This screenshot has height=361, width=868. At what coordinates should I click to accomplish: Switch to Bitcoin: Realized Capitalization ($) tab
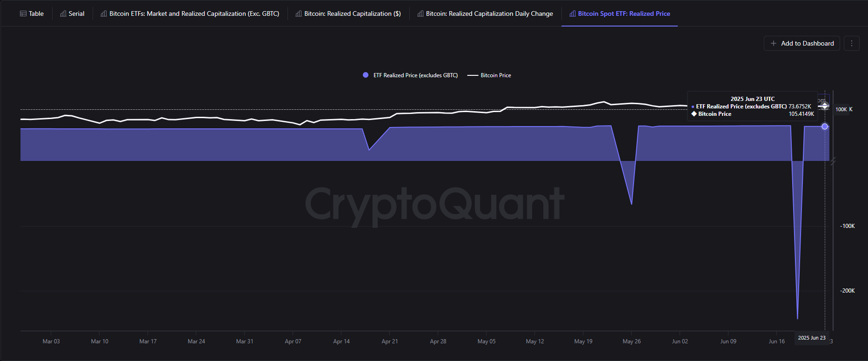tap(352, 14)
